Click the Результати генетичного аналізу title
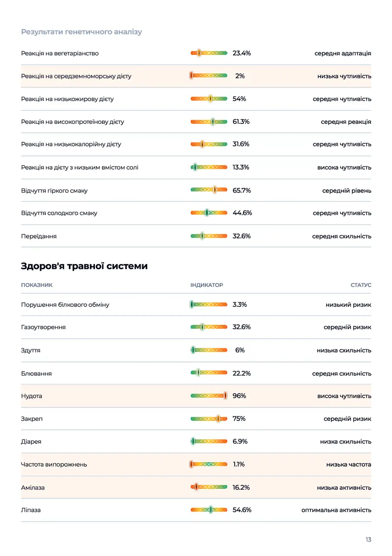The width and height of the screenshot is (392, 556). 81,32
